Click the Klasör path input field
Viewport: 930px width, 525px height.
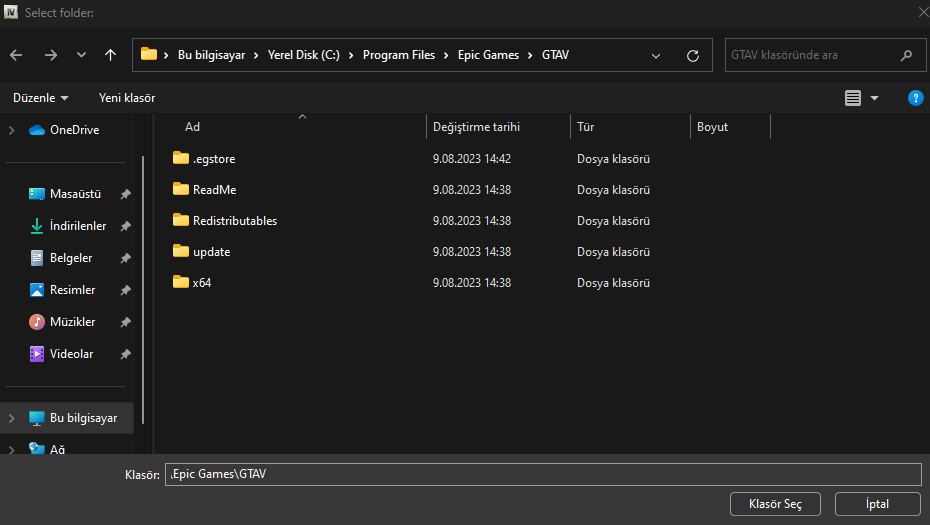pyautogui.click(x=543, y=474)
